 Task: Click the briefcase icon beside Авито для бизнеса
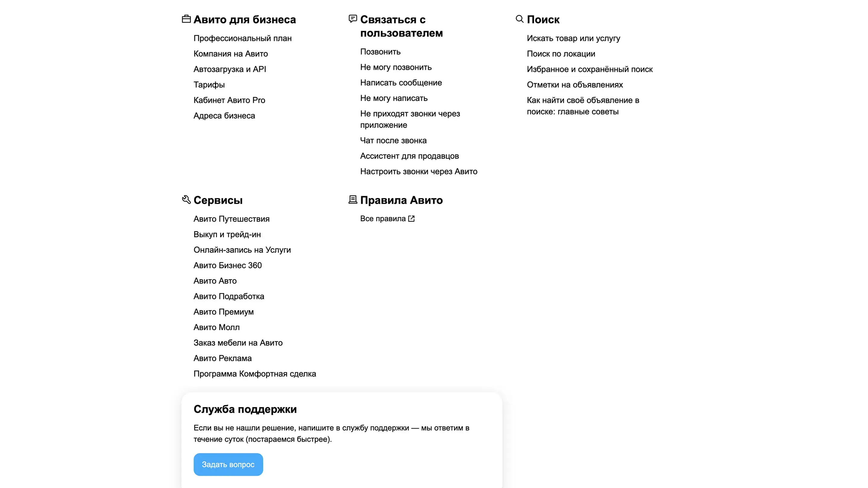(x=186, y=19)
